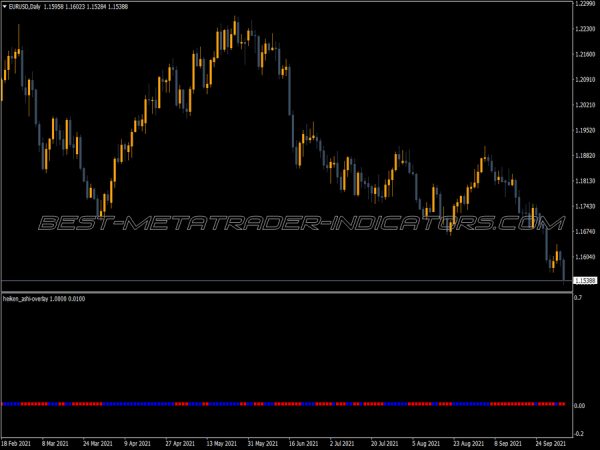Click the 1.18130 price scale label
The image size is (600, 450).
(x=585, y=181)
